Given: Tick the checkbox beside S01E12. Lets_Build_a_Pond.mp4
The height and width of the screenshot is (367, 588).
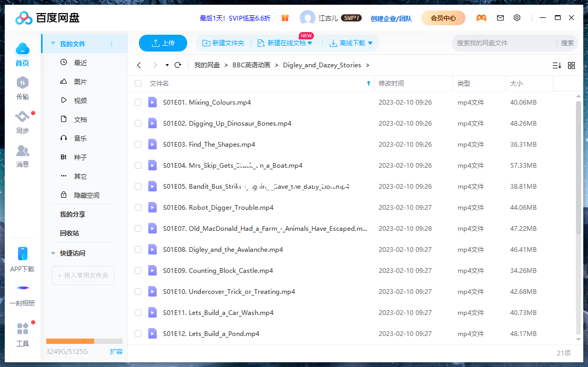Looking at the screenshot, I should click(138, 333).
